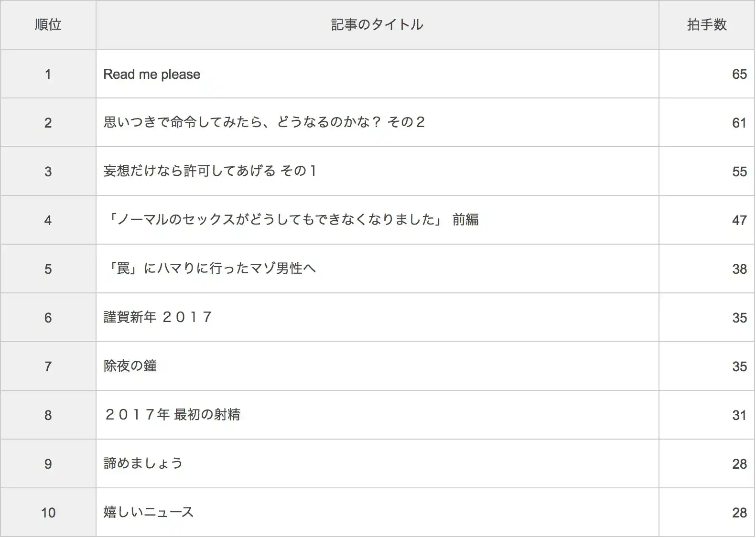Click the "拍手数" column header
756x538 pixels.
pyautogui.click(x=707, y=25)
